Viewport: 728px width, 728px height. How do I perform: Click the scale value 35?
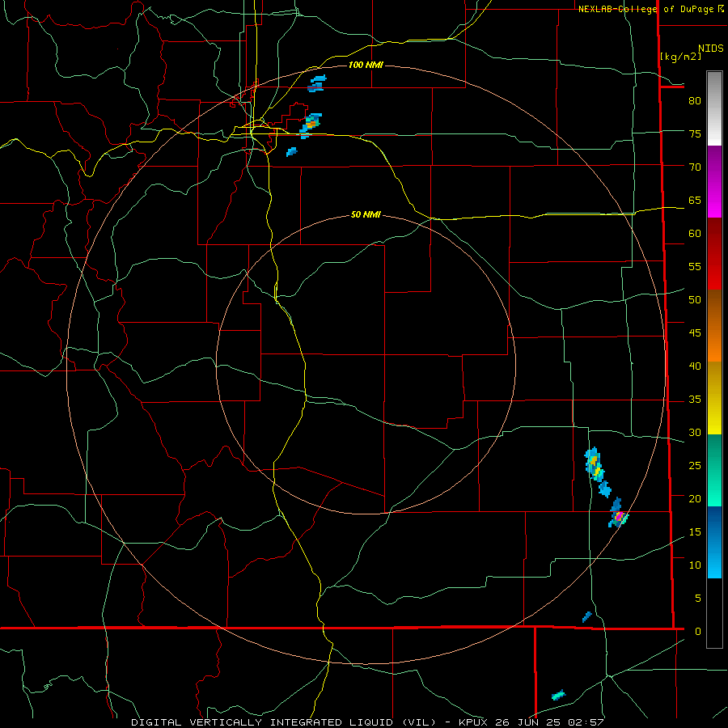pyautogui.click(x=695, y=400)
